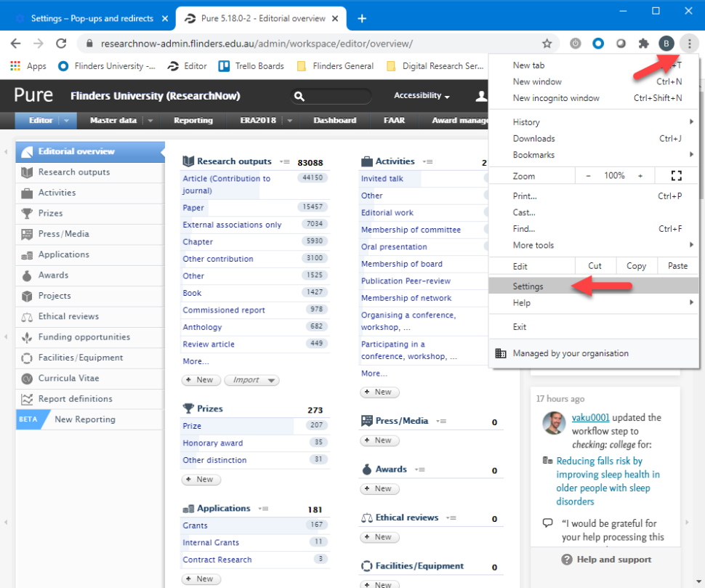The height and width of the screenshot is (588, 705).
Task: Open Research outputs section options menu
Action: tap(285, 162)
